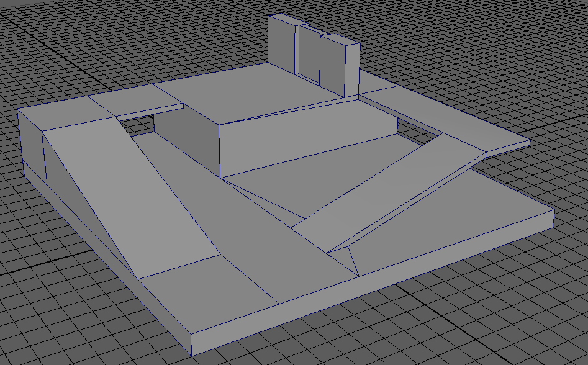Click the front wall of central raised box
Screen dimensions: 588x365
[x=304, y=140]
